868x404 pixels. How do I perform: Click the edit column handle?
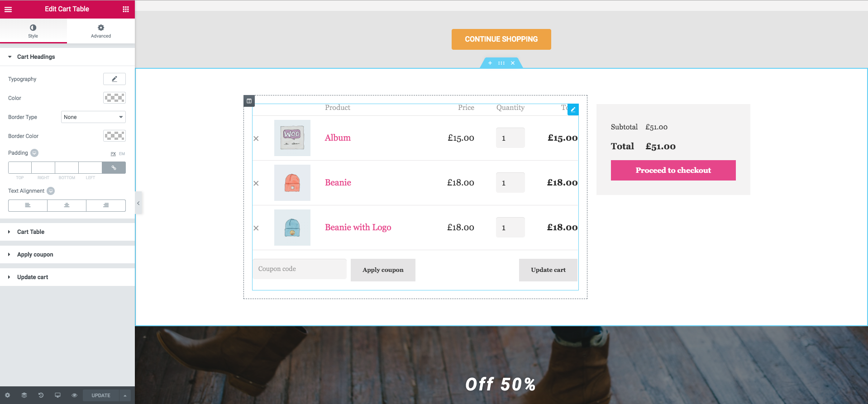coord(249,101)
